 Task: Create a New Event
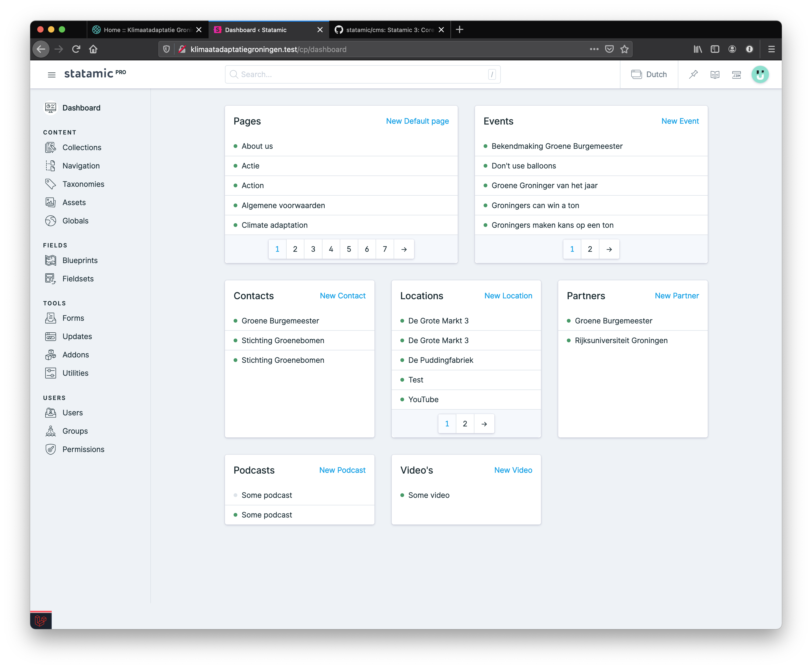pos(680,121)
